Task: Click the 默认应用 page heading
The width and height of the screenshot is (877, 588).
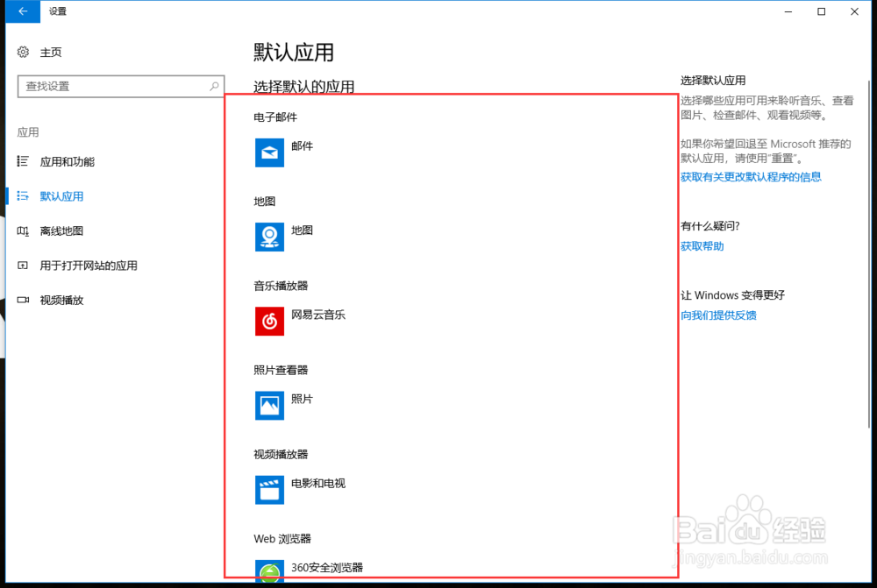Action: tap(294, 53)
